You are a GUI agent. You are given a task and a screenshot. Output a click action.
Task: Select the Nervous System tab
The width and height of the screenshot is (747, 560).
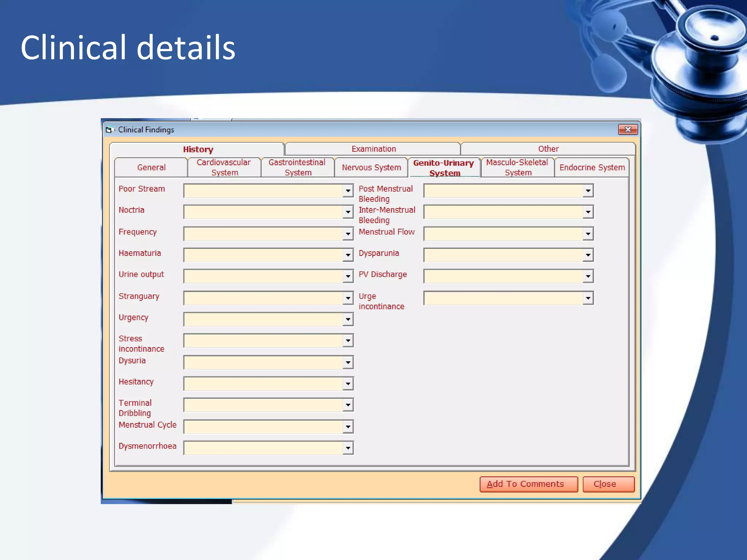(371, 167)
